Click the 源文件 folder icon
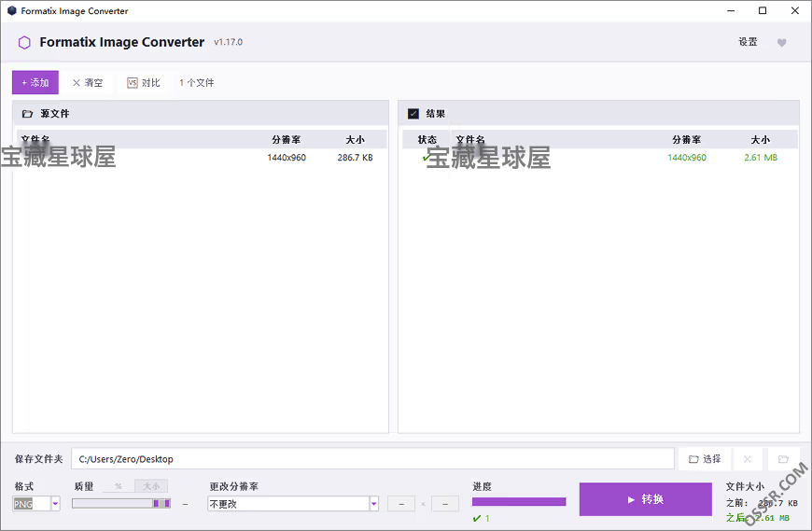The image size is (812, 531). [x=27, y=113]
